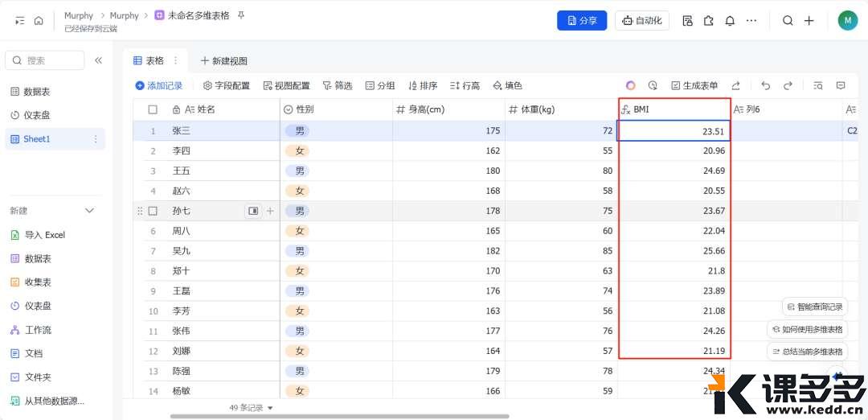Open 从其他数据源 import option

(x=47, y=401)
